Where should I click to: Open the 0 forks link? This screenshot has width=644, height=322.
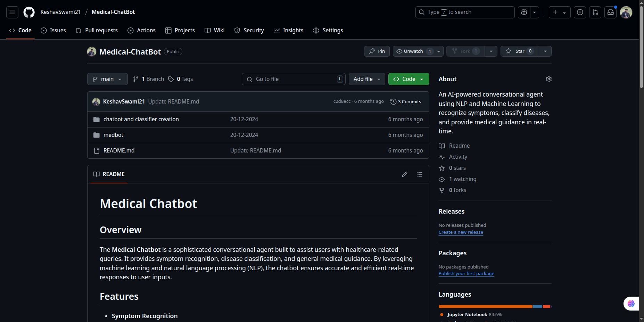453,190
